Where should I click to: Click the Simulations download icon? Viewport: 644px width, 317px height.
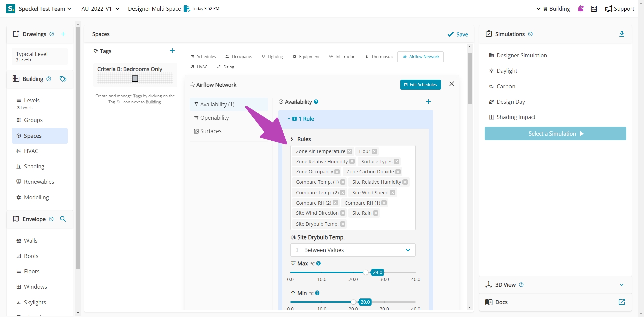pyautogui.click(x=621, y=34)
